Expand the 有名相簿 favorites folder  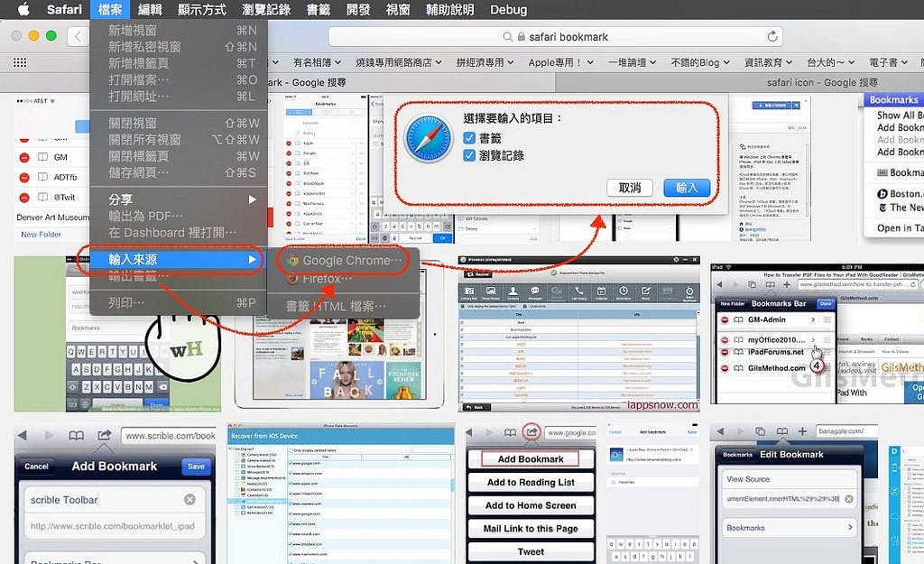pos(319,62)
